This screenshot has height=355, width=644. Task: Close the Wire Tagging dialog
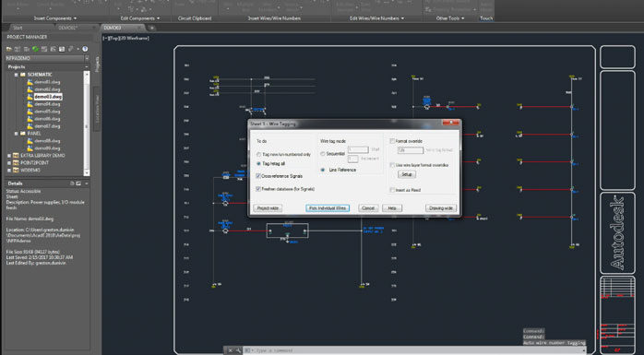[450, 124]
